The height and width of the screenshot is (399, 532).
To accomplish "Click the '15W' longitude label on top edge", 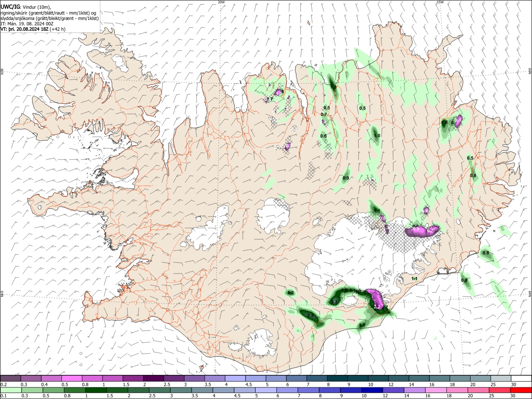I will pos(440,2).
